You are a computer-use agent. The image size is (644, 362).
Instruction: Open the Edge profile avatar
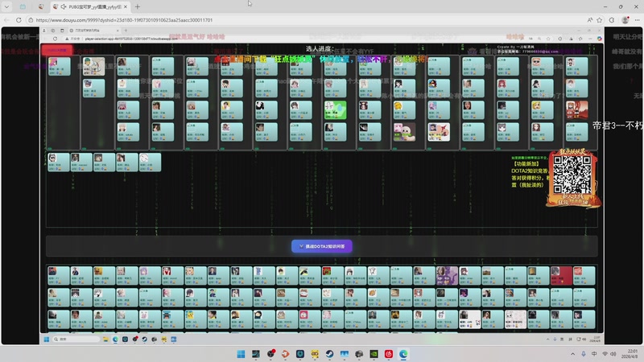click(x=625, y=19)
